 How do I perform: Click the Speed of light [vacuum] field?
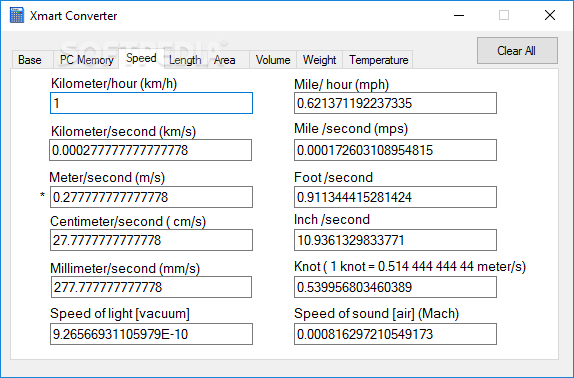151,334
